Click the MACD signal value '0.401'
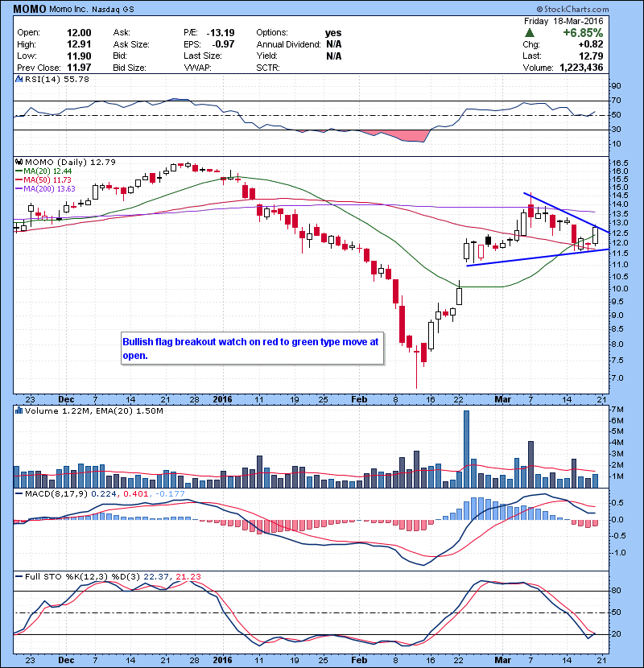The width and height of the screenshot is (644, 668). click(135, 494)
